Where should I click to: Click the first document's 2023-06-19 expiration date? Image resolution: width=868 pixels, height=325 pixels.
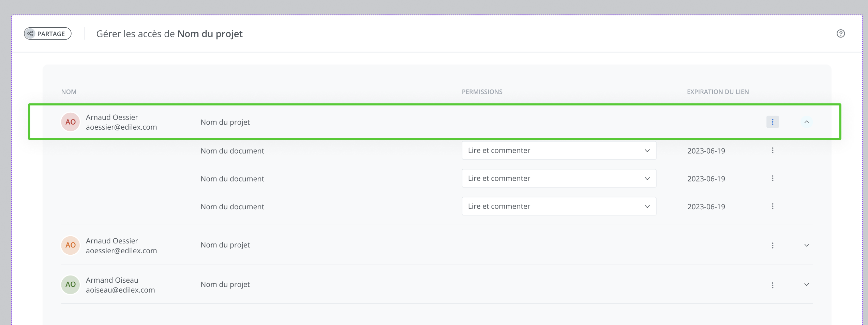pyautogui.click(x=706, y=151)
